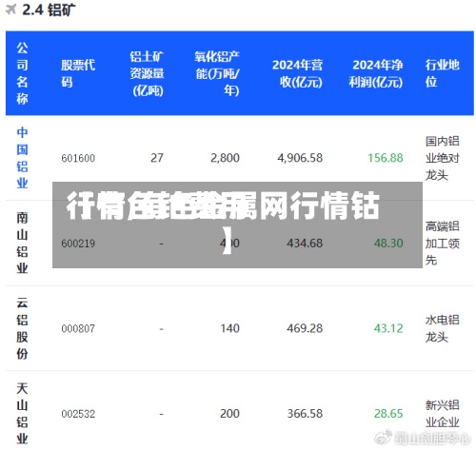Click bauxite resource value 27

pos(157,158)
